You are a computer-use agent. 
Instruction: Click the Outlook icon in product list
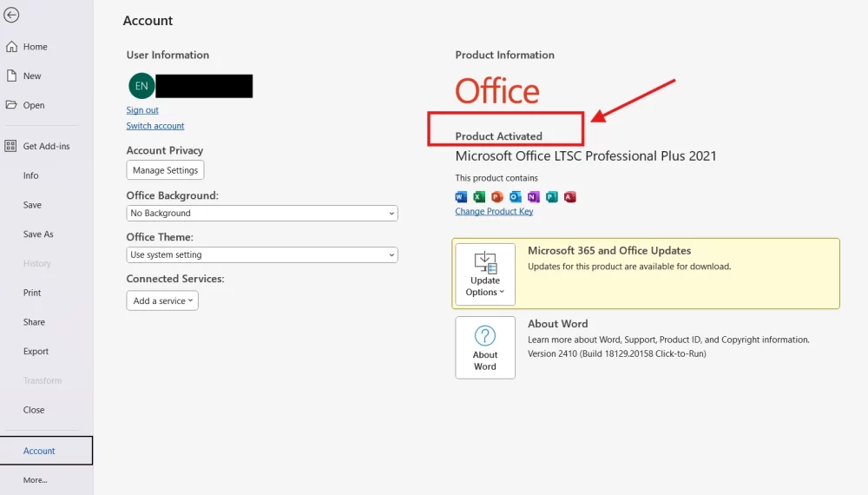[x=516, y=197]
